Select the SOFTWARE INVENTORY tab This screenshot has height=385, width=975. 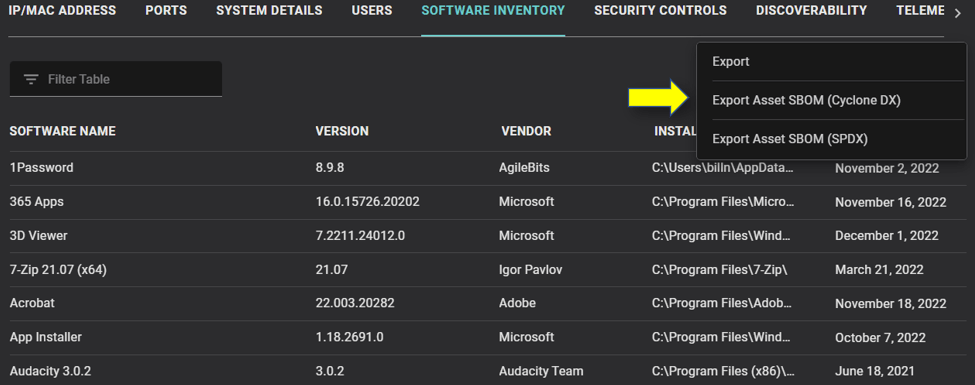pos(493,11)
